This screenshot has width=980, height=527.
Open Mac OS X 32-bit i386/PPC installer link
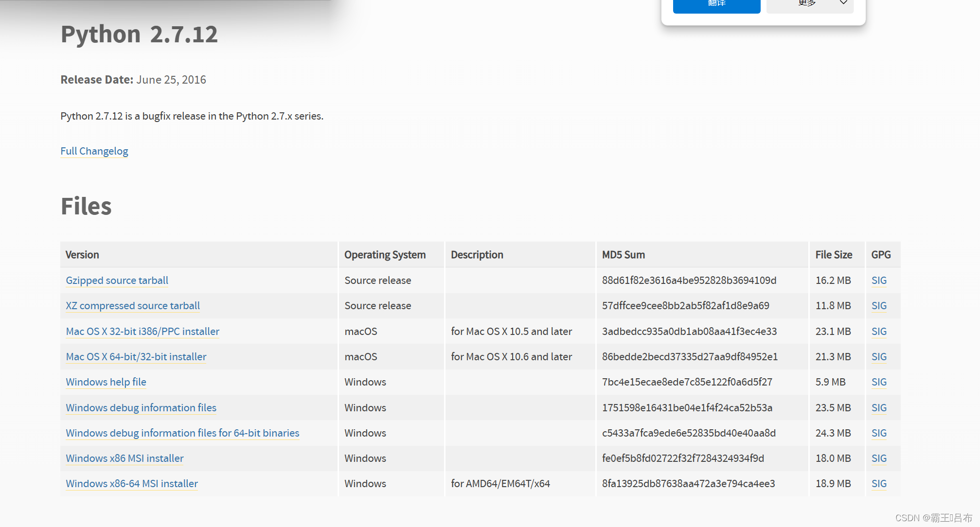[x=143, y=332]
